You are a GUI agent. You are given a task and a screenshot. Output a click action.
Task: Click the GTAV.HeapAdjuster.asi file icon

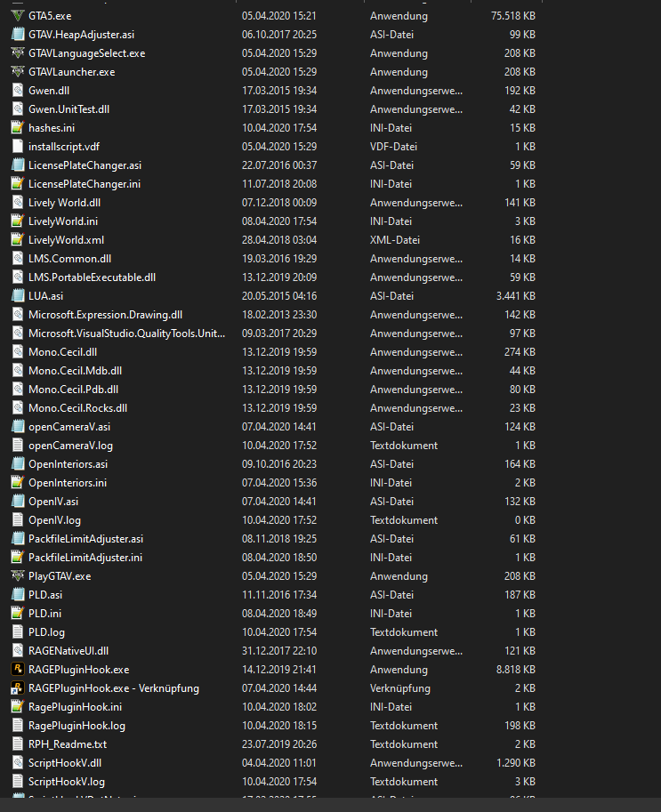click(18, 34)
